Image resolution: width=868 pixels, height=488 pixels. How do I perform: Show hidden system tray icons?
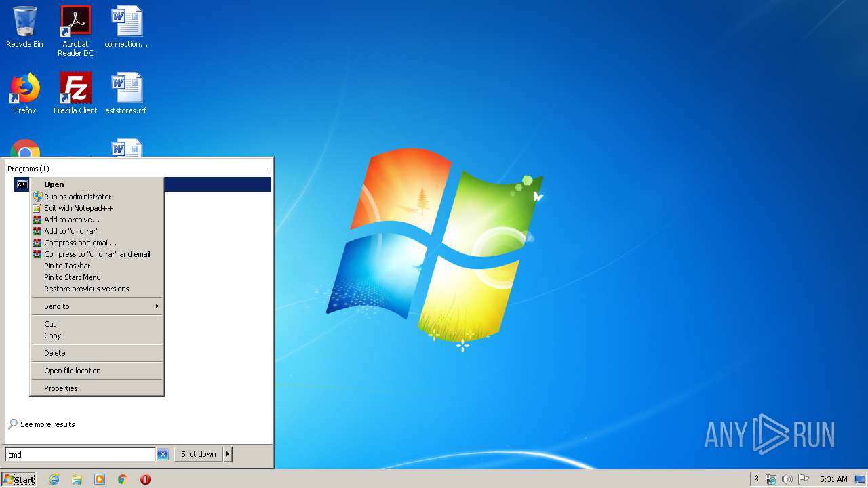coord(756,479)
